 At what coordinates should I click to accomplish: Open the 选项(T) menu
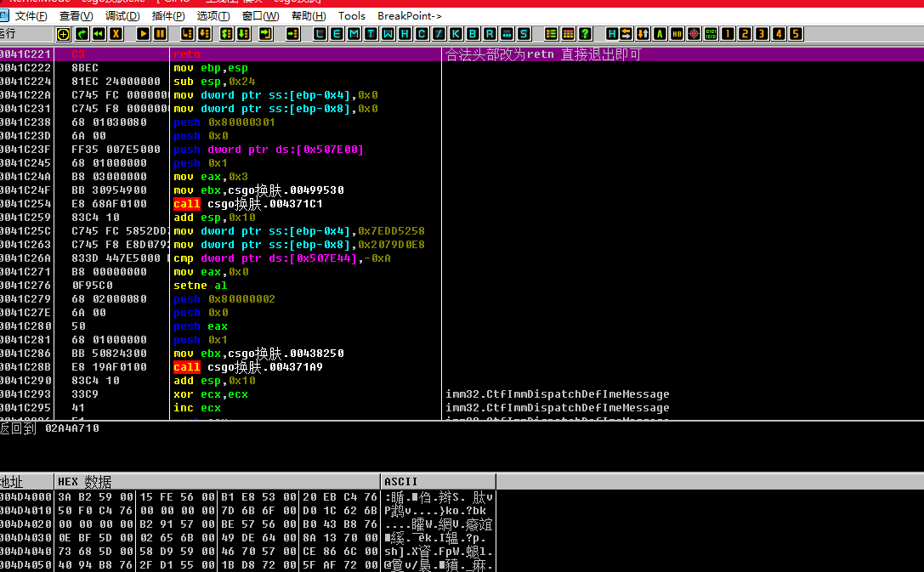[213, 16]
